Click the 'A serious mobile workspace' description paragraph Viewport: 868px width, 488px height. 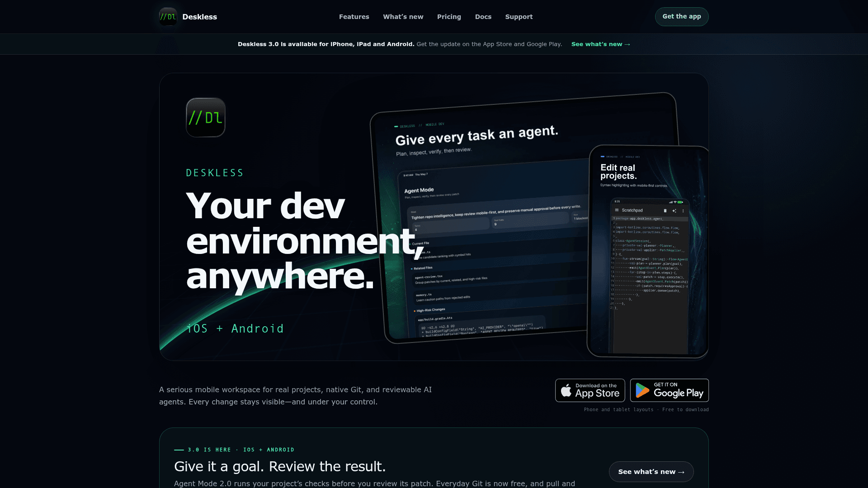(296, 396)
